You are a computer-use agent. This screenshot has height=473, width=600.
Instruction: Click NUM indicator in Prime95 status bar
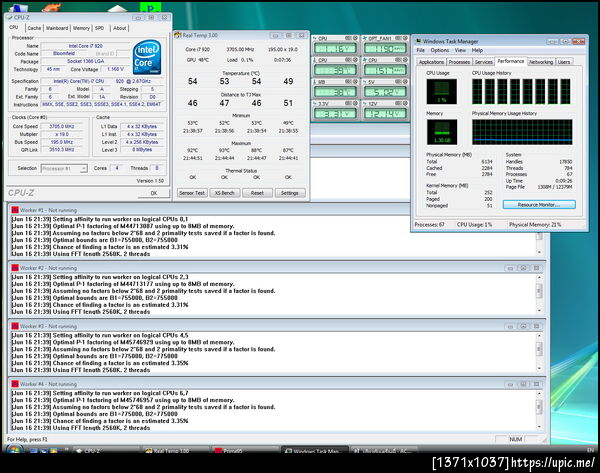[515, 439]
